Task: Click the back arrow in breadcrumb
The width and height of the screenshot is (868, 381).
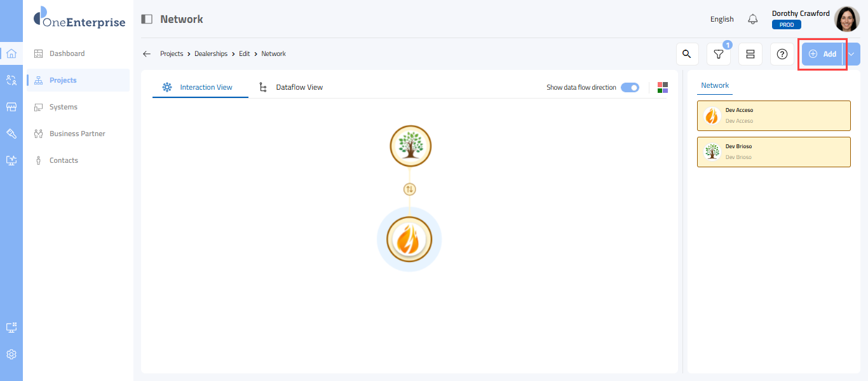Action: (147, 54)
